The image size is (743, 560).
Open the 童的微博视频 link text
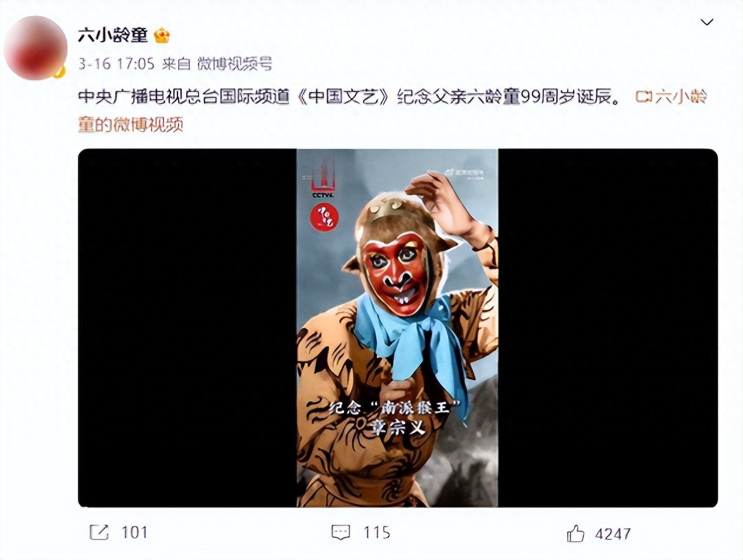[131, 124]
